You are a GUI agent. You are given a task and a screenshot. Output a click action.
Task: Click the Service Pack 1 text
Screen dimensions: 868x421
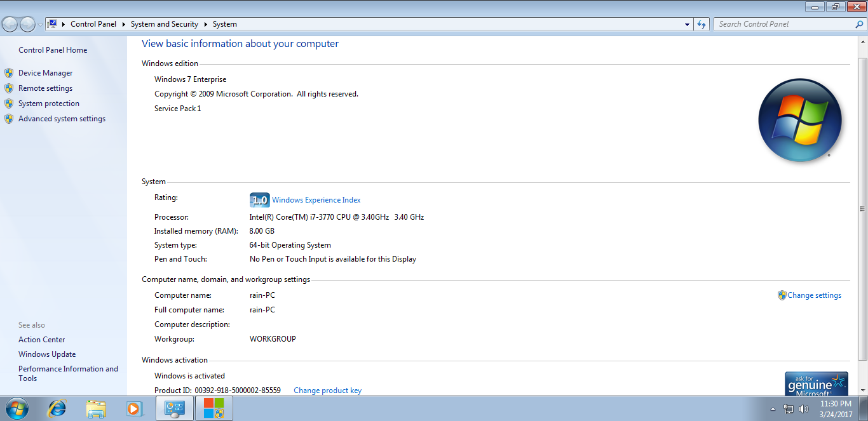pos(177,109)
